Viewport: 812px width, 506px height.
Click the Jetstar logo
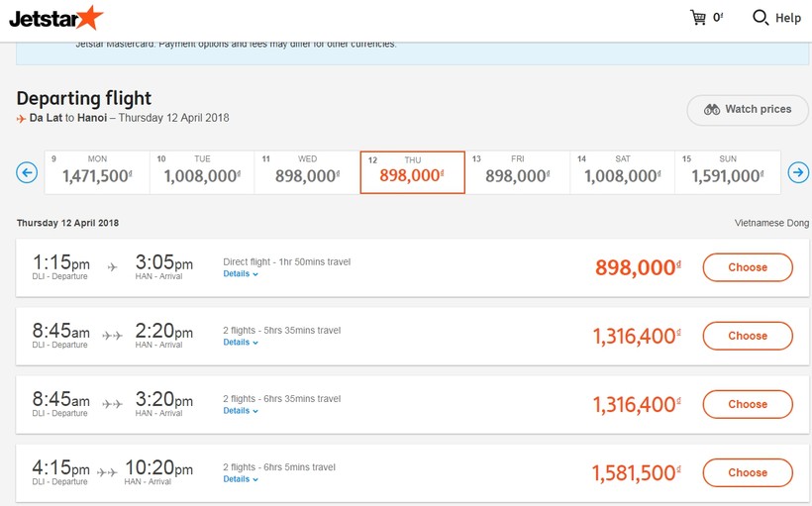pyautogui.click(x=55, y=18)
